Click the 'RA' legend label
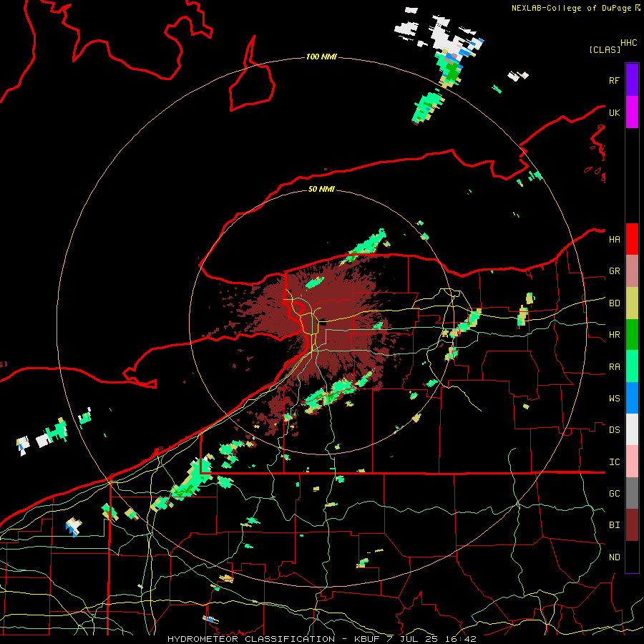Screen dimensions: 644x644 (x=614, y=367)
